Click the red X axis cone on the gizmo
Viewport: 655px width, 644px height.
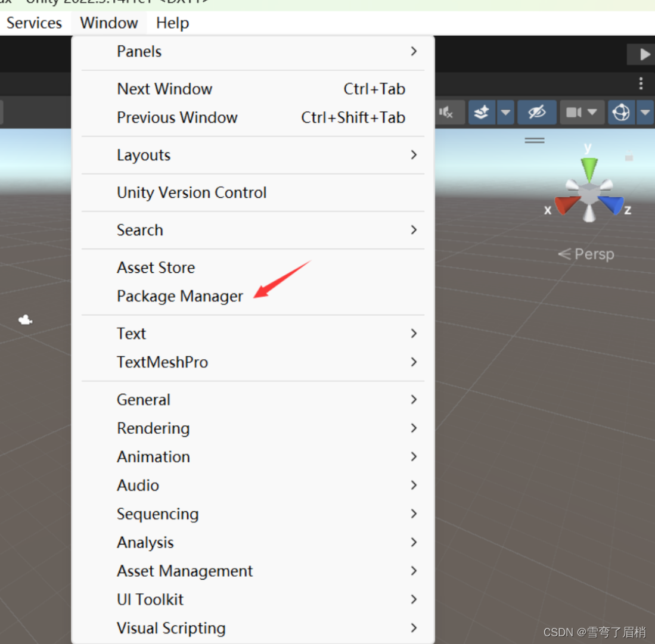click(x=567, y=205)
